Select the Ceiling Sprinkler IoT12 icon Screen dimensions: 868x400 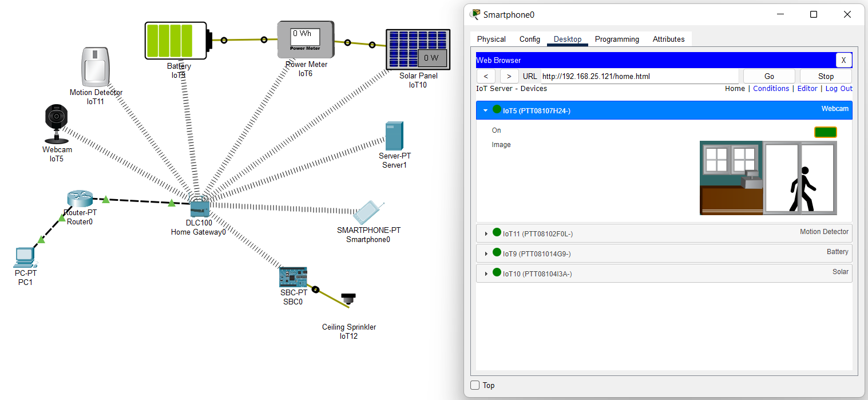click(348, 299)
